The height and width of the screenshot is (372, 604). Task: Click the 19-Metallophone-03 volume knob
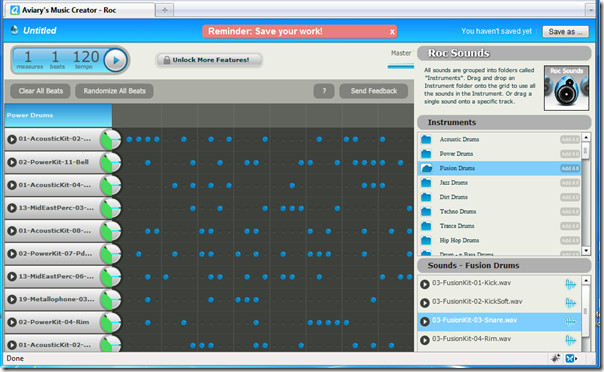coord(111,300)
